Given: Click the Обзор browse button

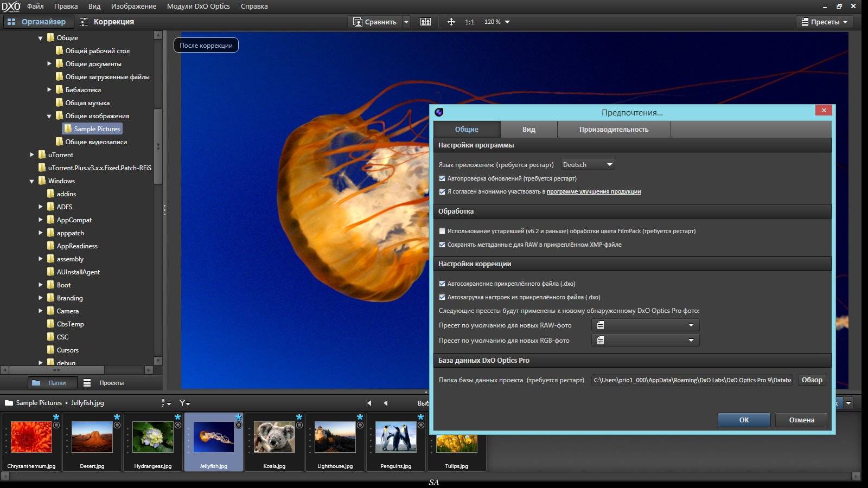Looking at the screenshot, I should coord(812,380).
